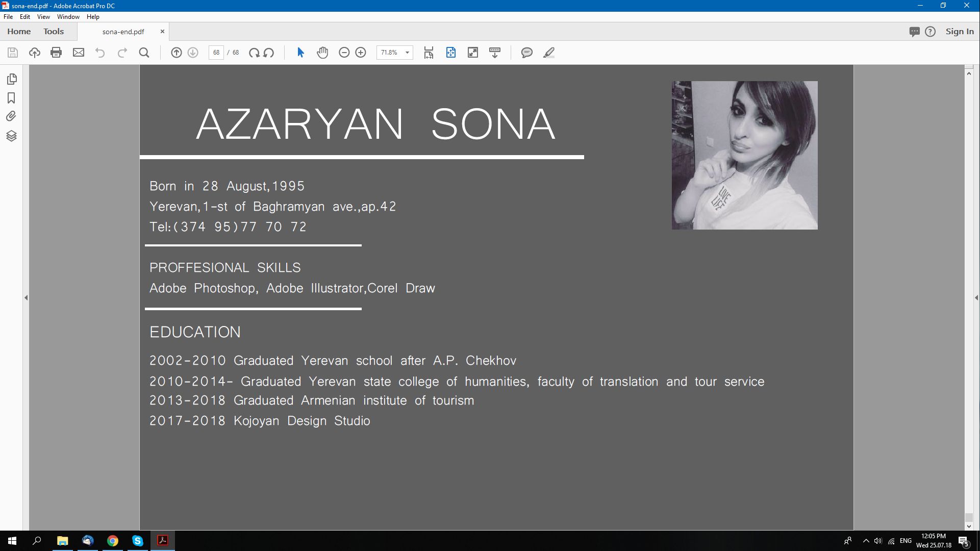The width and height of the screenshot is (980, 551).
Task: Open the Window menu
Action: 68,17
